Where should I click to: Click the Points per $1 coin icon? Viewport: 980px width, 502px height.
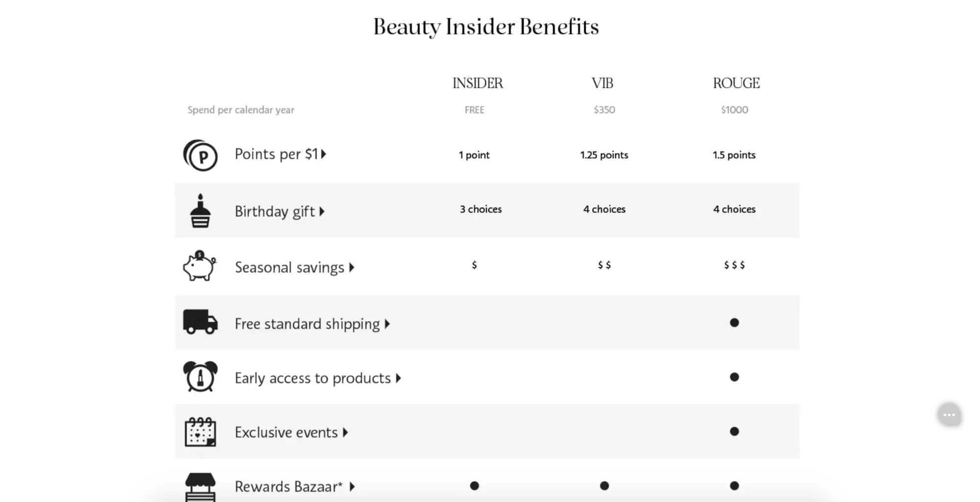(200, 154)
